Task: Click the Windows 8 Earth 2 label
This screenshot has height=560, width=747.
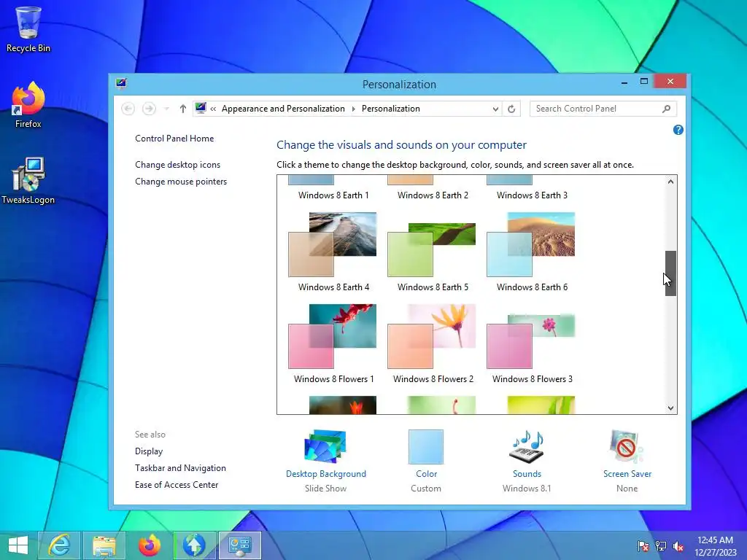Action: point(433,195)
